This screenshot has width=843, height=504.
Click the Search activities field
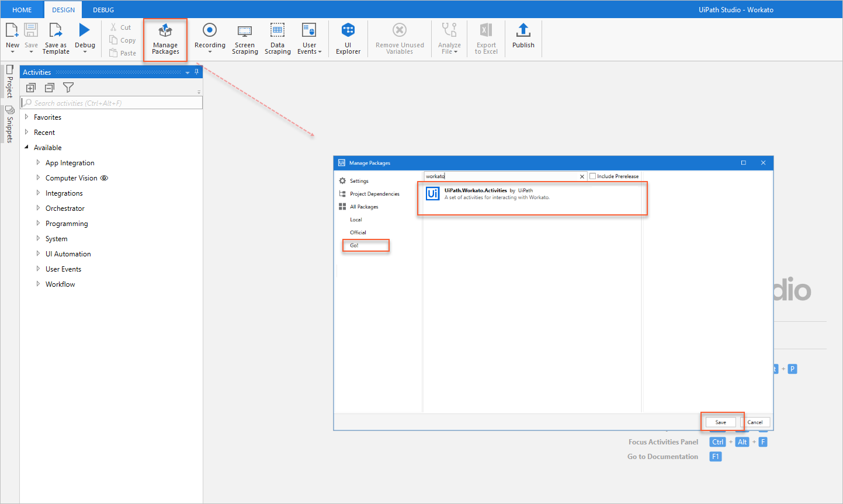112,103
